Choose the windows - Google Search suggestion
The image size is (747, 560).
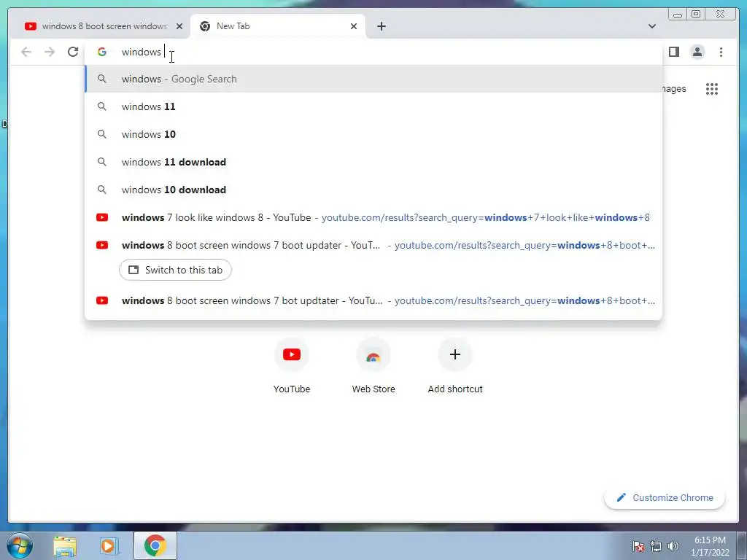coord(373,79)
